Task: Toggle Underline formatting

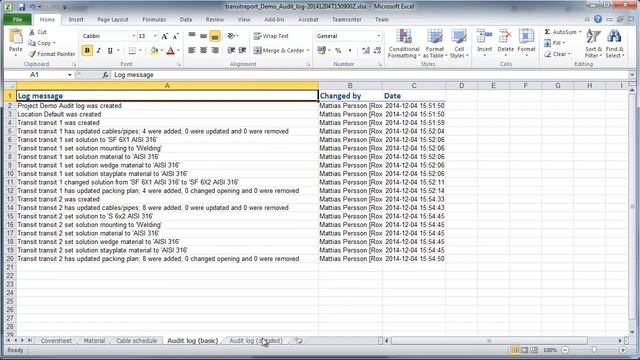Action: point(110,51)
